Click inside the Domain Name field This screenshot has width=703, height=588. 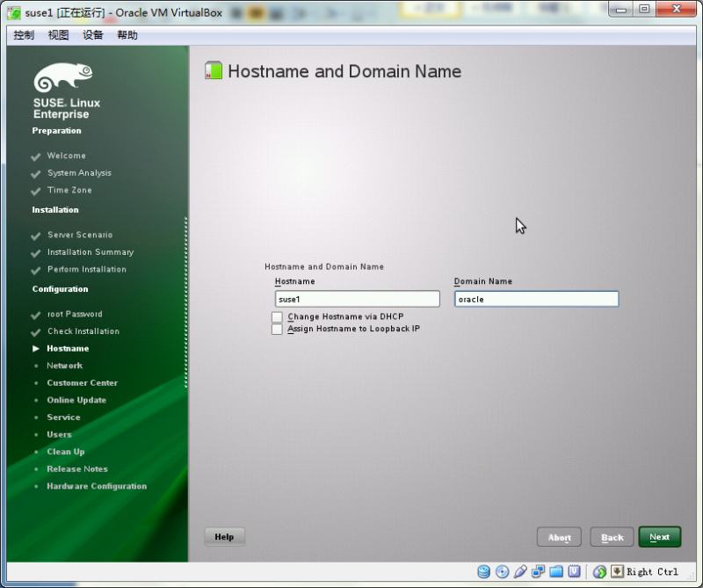click(x=536, y=299)
